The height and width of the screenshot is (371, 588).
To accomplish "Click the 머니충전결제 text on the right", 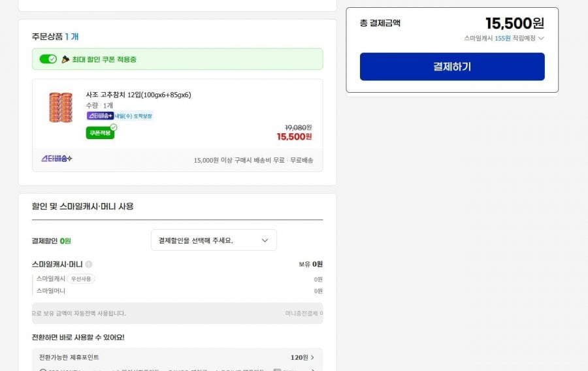I will (x=302, y=314).
